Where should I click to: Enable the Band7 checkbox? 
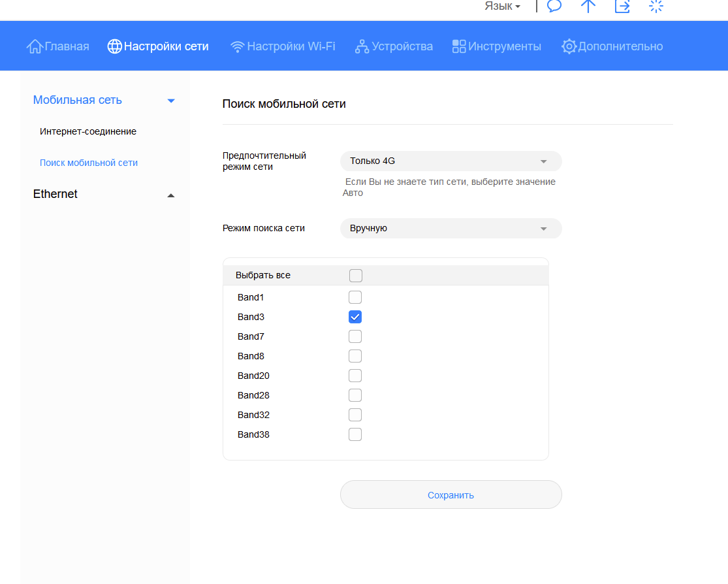(355, 336)
